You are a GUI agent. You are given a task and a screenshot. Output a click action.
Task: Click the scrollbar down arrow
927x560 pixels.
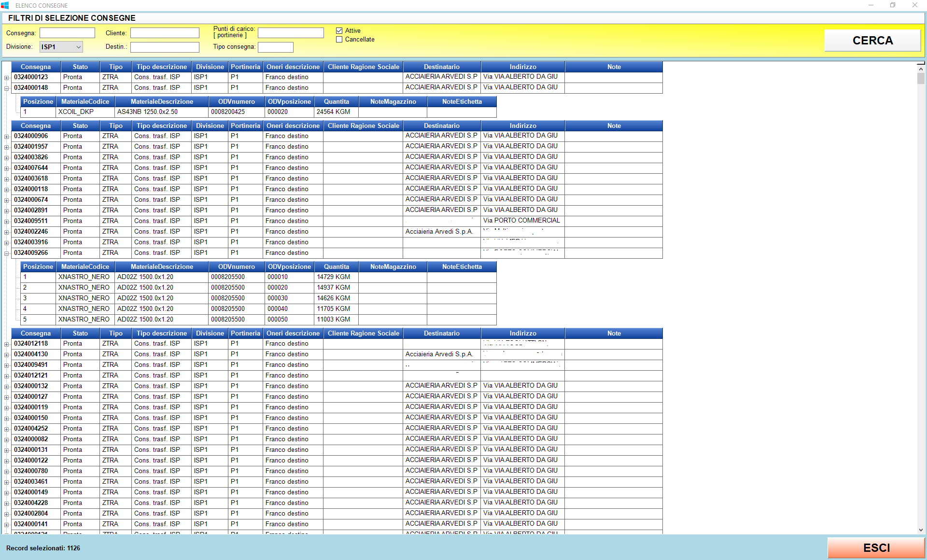pyautogui.click(x=921, y=530)
